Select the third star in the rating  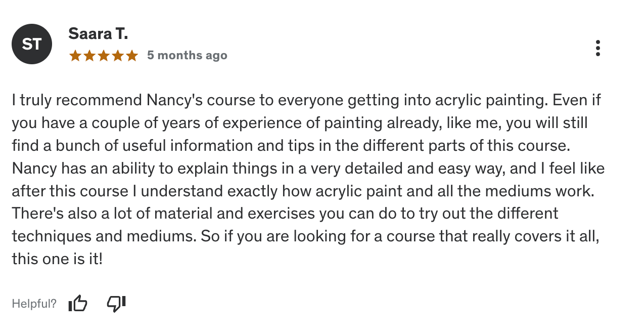click(x=104, y=56)
